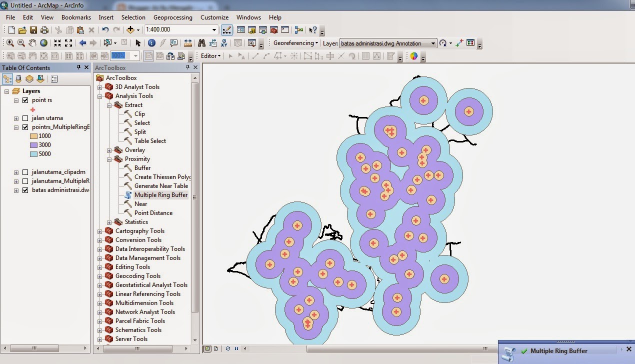Open the Find binoculars tool
Viewport: 635px width, 364px height.
pos(202,43)
